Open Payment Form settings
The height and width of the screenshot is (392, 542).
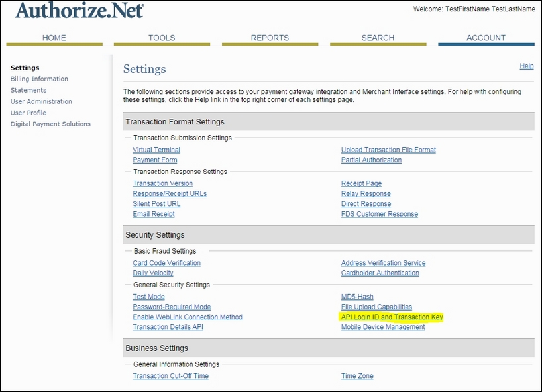click(155, 160)
